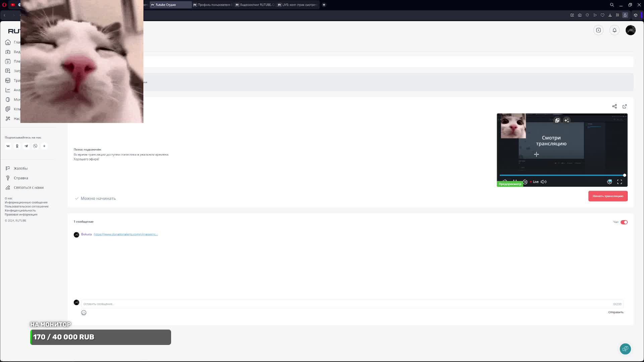Seek on the preview player progress bar

tap(562, 175)
